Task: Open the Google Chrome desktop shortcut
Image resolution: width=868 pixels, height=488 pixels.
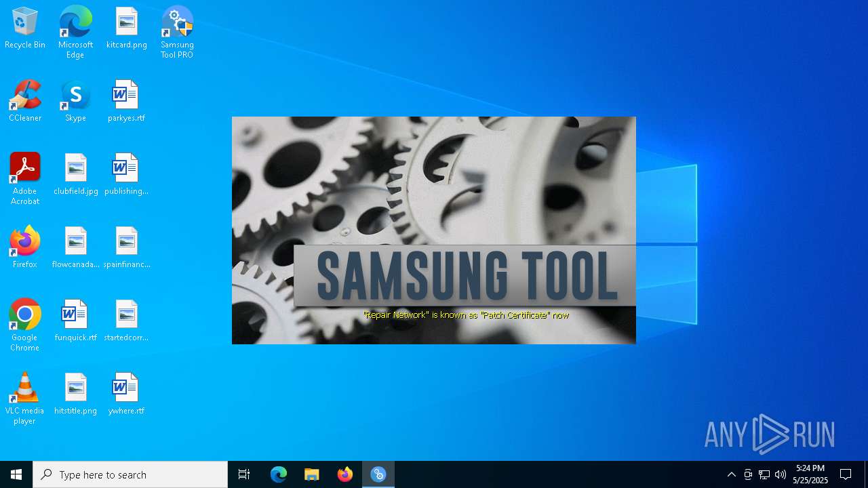Action: click(25, 325)
